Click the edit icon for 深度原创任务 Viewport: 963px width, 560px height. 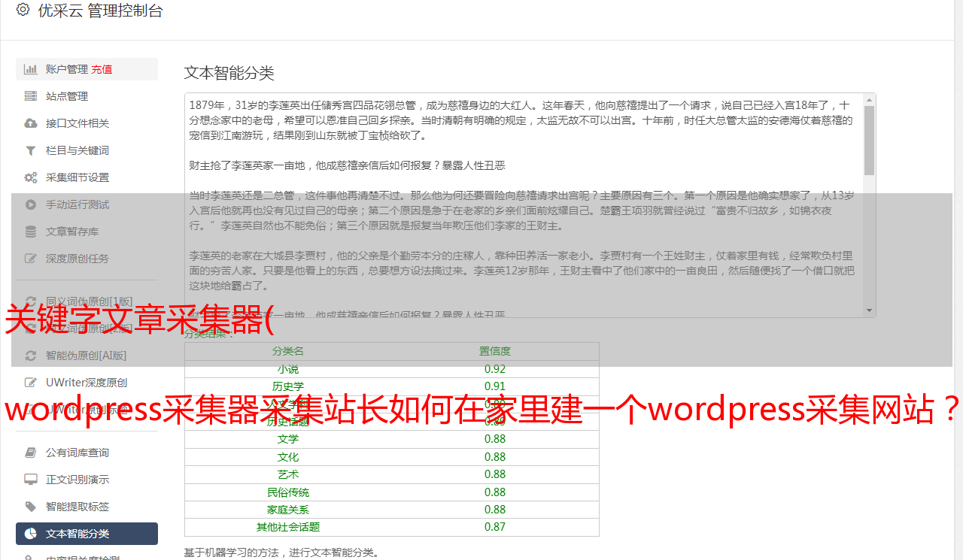(x=31, y=259)
